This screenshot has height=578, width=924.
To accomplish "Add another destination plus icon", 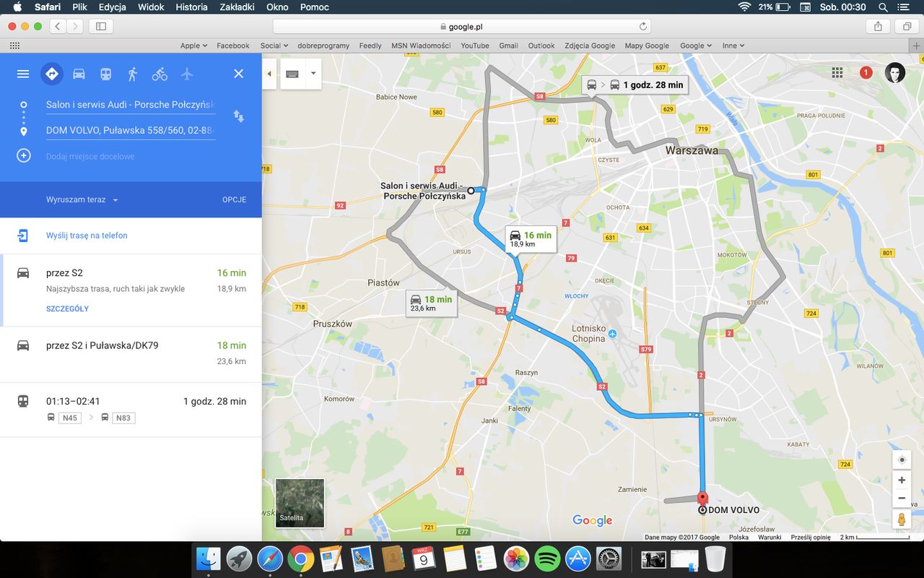I will coord(24,155).
